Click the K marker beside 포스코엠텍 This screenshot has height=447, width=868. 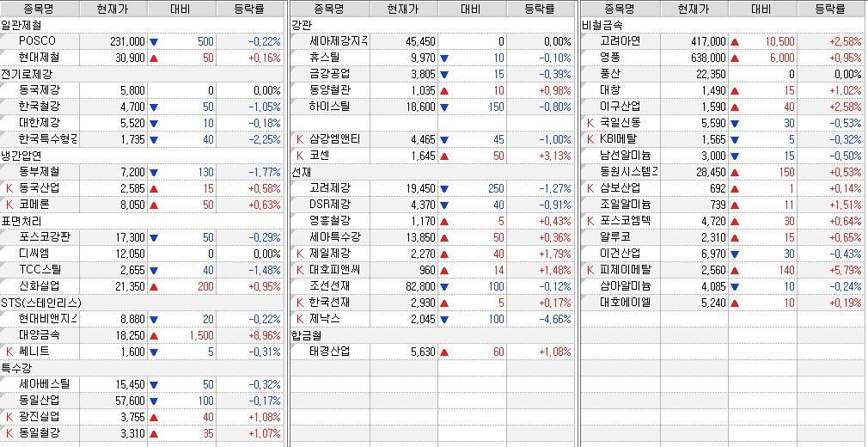click(590, 221)
